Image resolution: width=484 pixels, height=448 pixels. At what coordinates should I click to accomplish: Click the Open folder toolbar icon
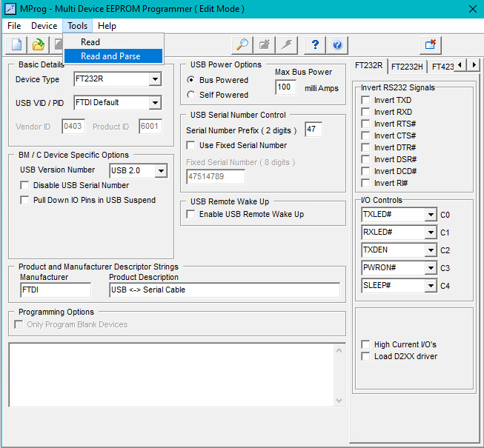click(39, 45)
